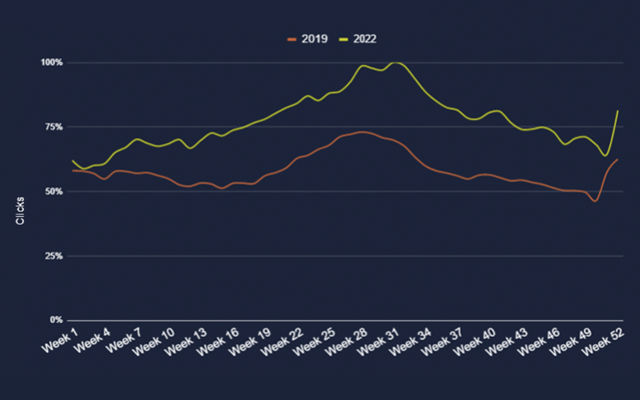The height and width of the screenshot is (400, 640).
Task: Click the 2019 line's dip near Week 50
Action: click(595, 201)
